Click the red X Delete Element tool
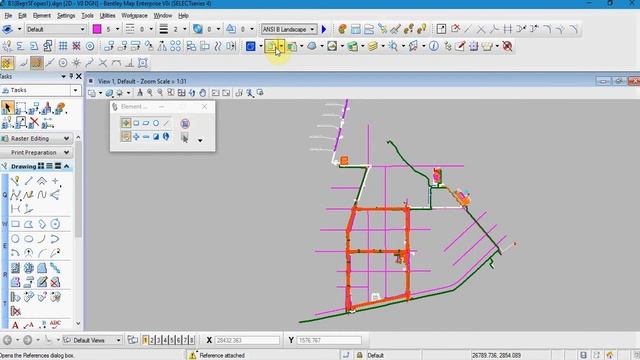Screen dimensions: 640x360 tap(34, 122)
